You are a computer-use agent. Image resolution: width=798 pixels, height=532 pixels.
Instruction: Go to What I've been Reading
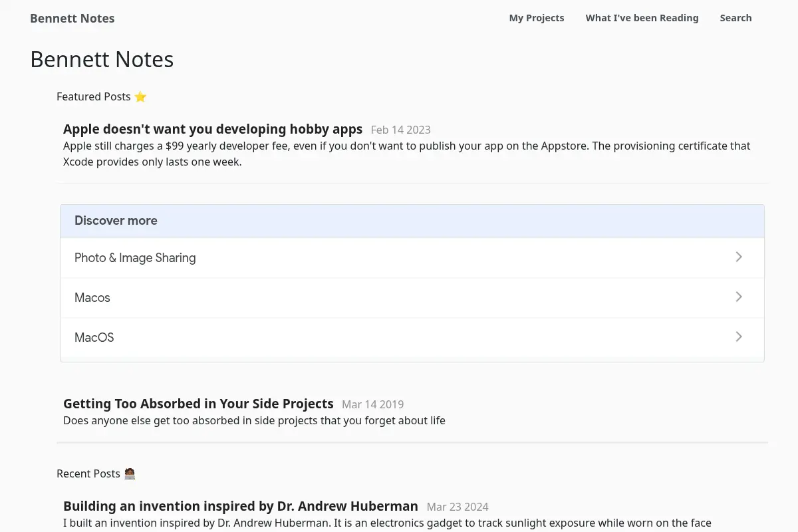642,18
